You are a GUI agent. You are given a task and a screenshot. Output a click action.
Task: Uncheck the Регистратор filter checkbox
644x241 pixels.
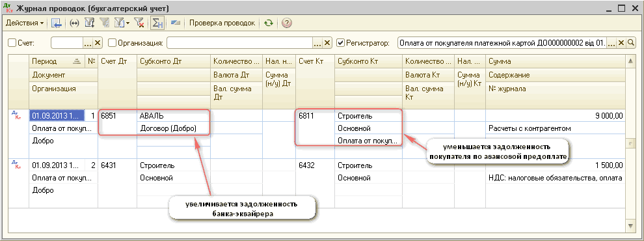340,43
